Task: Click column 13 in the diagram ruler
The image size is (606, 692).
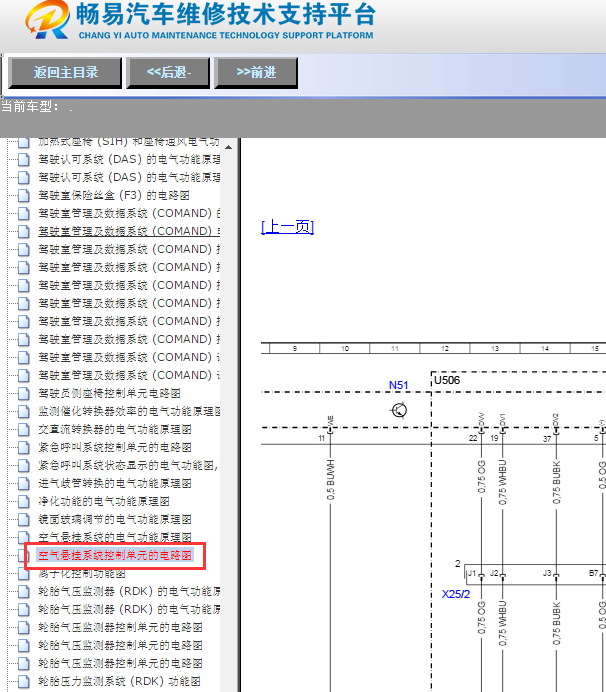Action: (495, 349)
